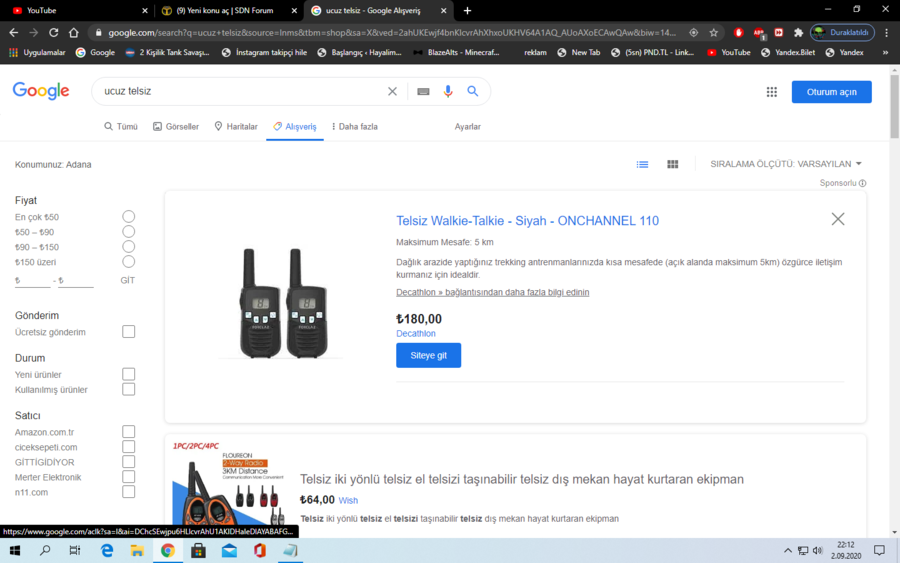Open taskbar search magnifier
This screenshot has height=563, width=900.
pos(45,551)
